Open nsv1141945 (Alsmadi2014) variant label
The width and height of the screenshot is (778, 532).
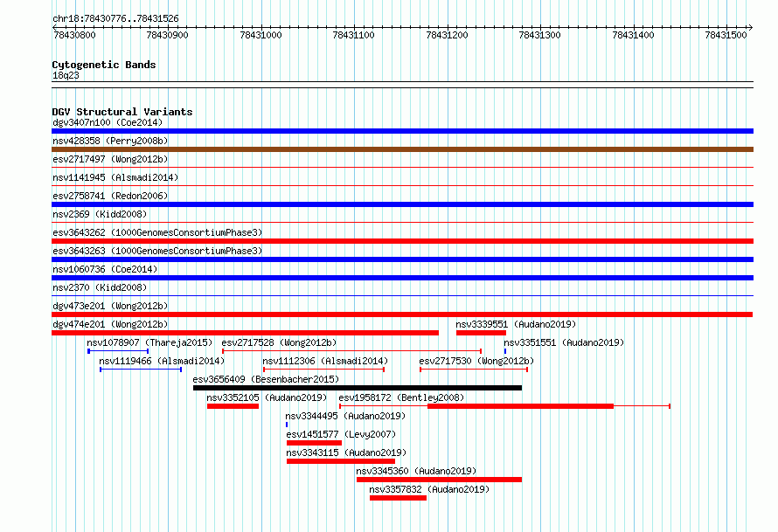[115, 177]
